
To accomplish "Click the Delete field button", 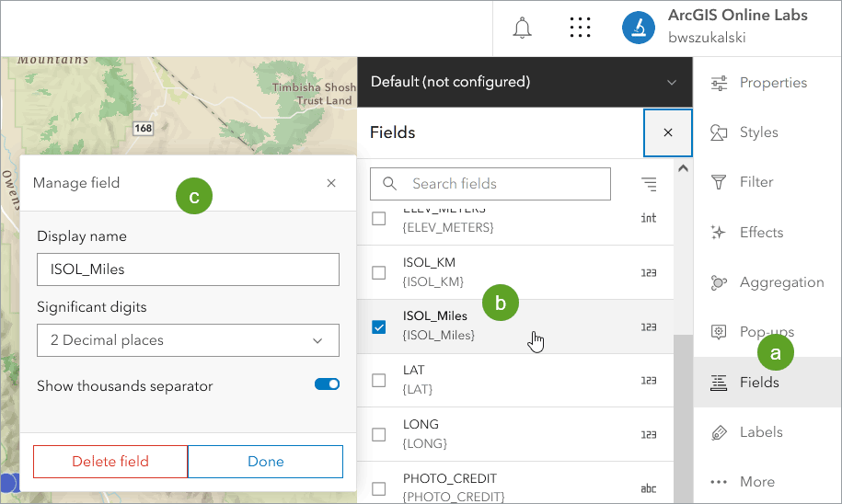I will click(110, 462).
